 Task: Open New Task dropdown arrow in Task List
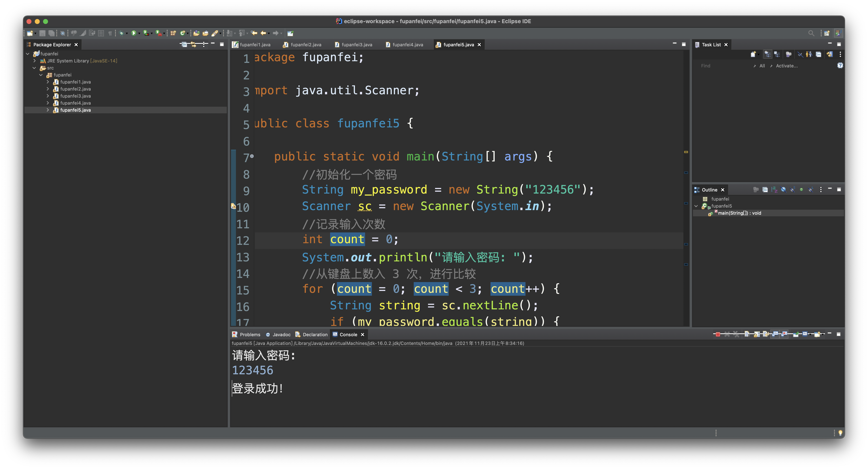(759, 55)
